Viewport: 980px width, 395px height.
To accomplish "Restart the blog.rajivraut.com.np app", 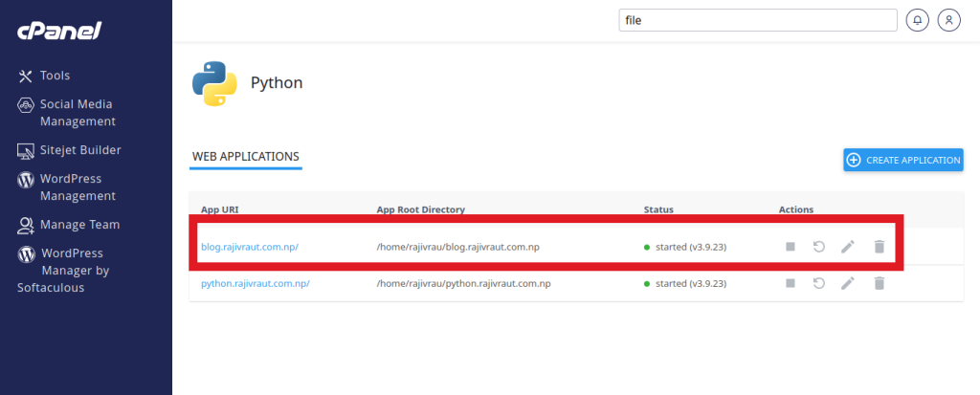I will pos(819,247).
